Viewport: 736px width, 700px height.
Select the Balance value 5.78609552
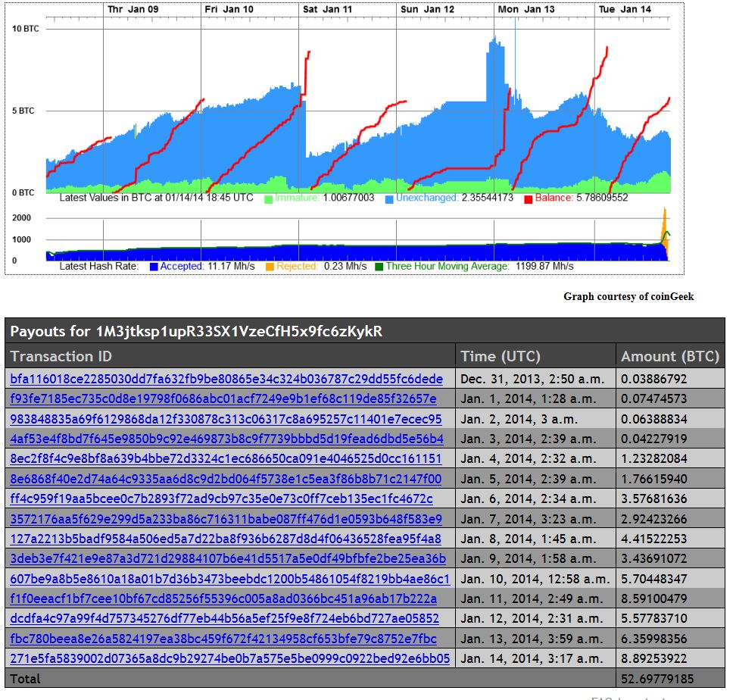(x=602, y=198)
